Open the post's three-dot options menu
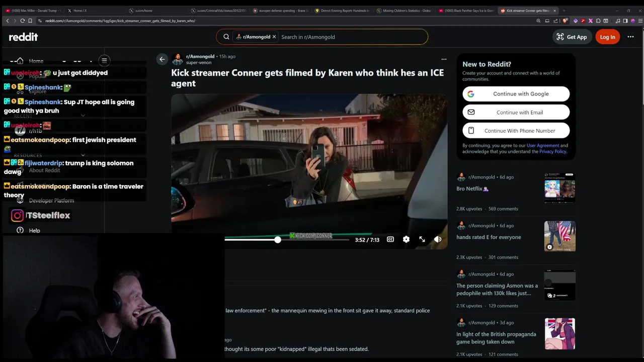 coord(444,59)
